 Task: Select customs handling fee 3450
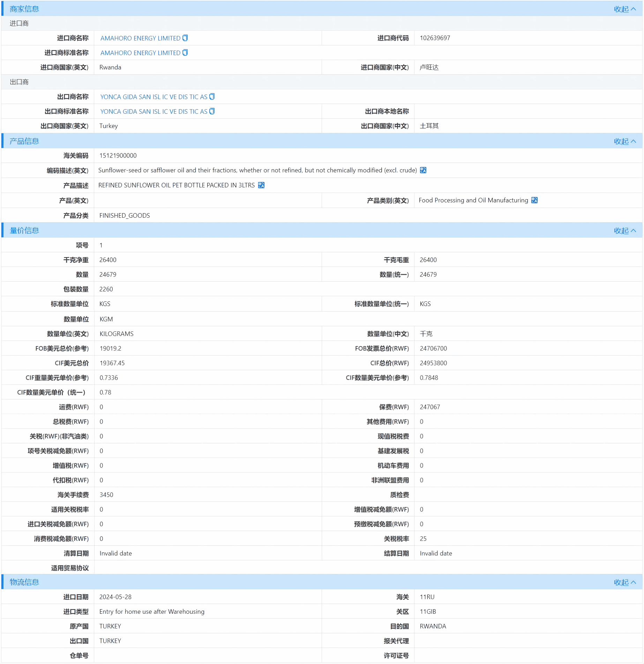[106, 495]
